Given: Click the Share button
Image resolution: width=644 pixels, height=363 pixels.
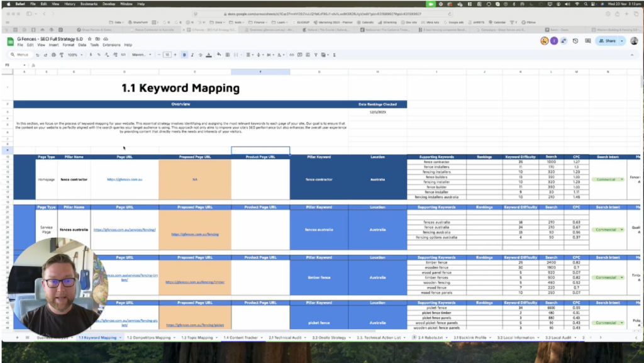Looking at the screenshot, I should pos(608,41).
